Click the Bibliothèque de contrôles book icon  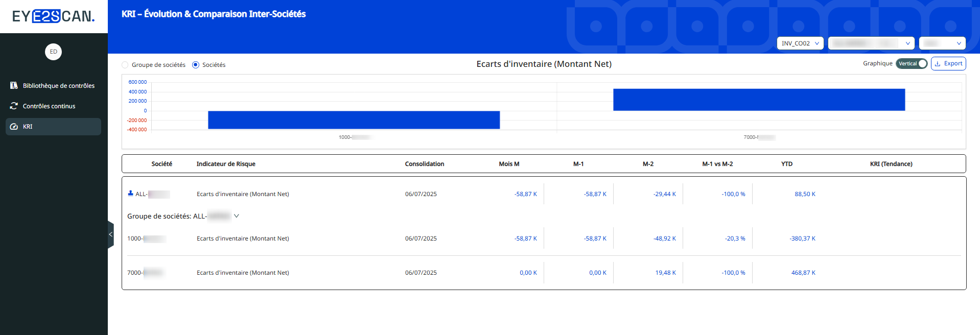pos(14,86)
